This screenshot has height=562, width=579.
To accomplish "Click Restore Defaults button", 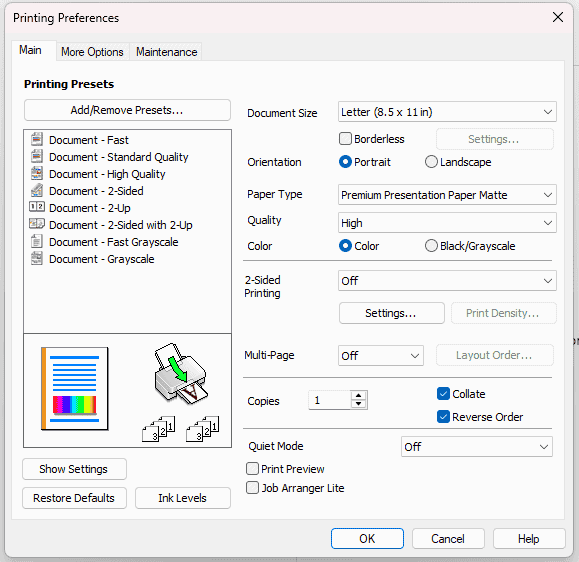I will pos(74,498).
